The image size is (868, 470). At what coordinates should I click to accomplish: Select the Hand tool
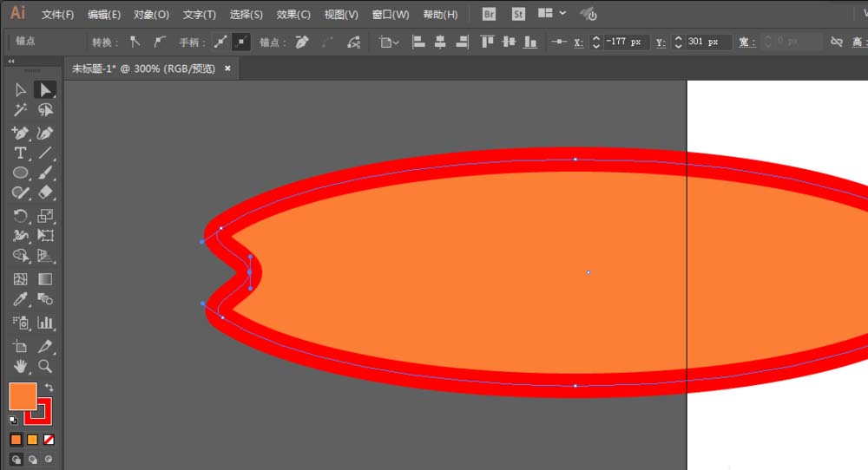(x=21, y=366)
